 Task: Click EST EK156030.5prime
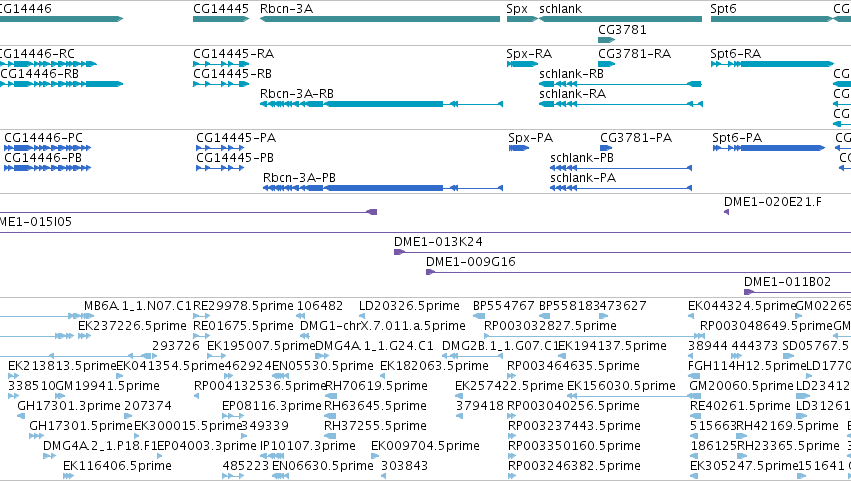tap(621, 386)
